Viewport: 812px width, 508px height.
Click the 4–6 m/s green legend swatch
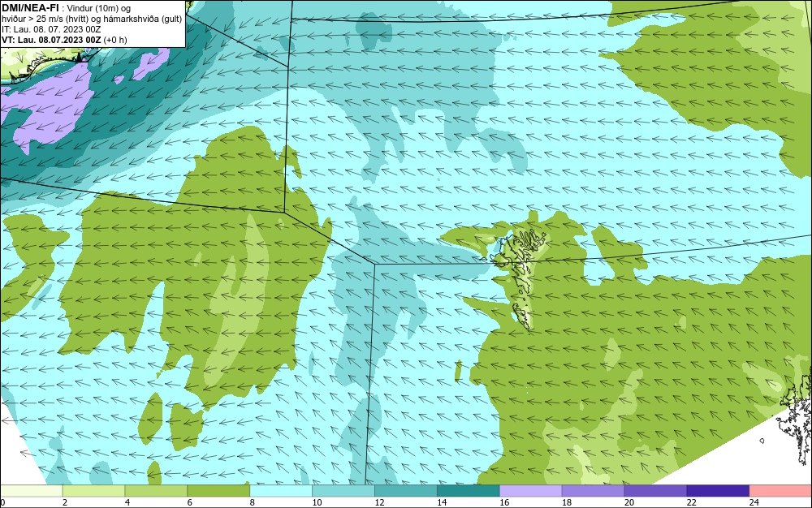coord(156,491)
